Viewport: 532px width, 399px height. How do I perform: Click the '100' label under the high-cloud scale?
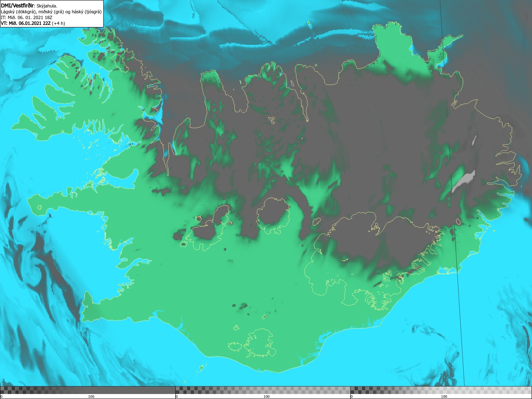pos(444,397)
